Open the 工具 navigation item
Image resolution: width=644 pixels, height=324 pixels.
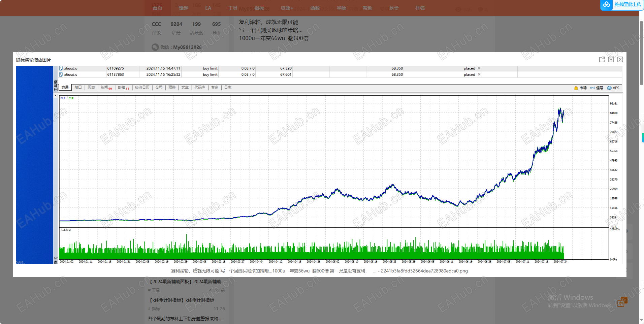click(233, 8)
